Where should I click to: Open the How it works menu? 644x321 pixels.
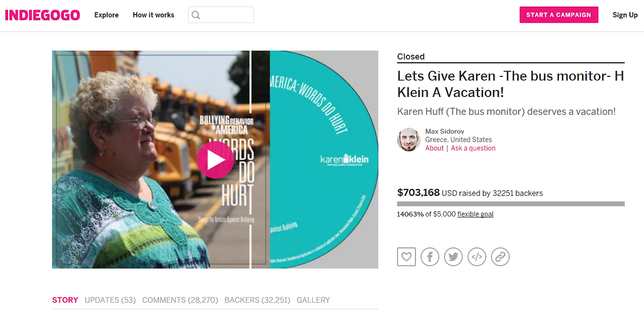[153, 15]
